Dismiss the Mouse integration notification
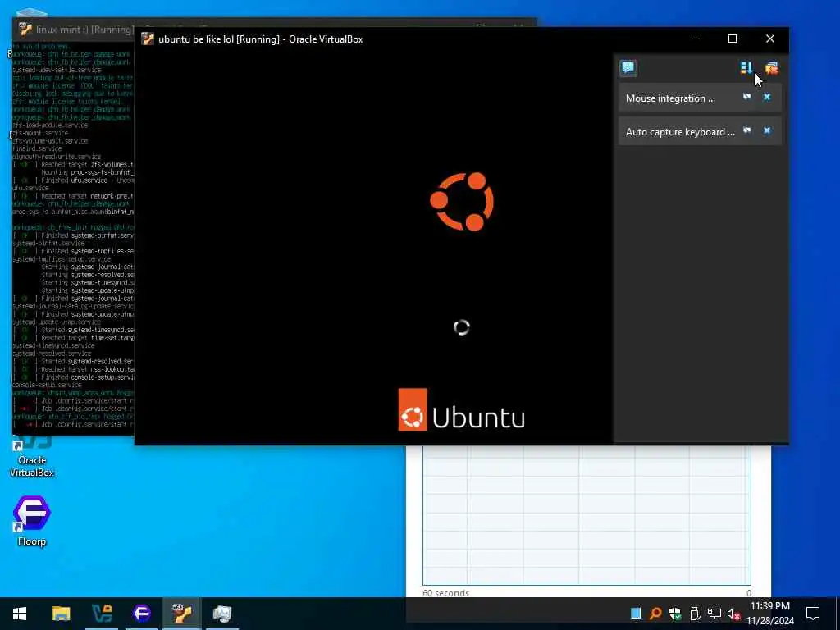This screenshot has width=840, height=630. tap(767, 97)
